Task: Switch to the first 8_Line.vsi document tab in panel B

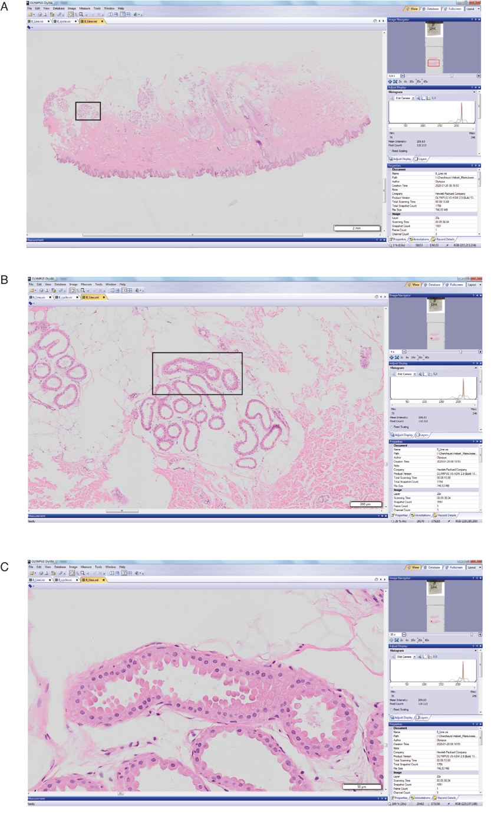Action: [x=39, y=297]
